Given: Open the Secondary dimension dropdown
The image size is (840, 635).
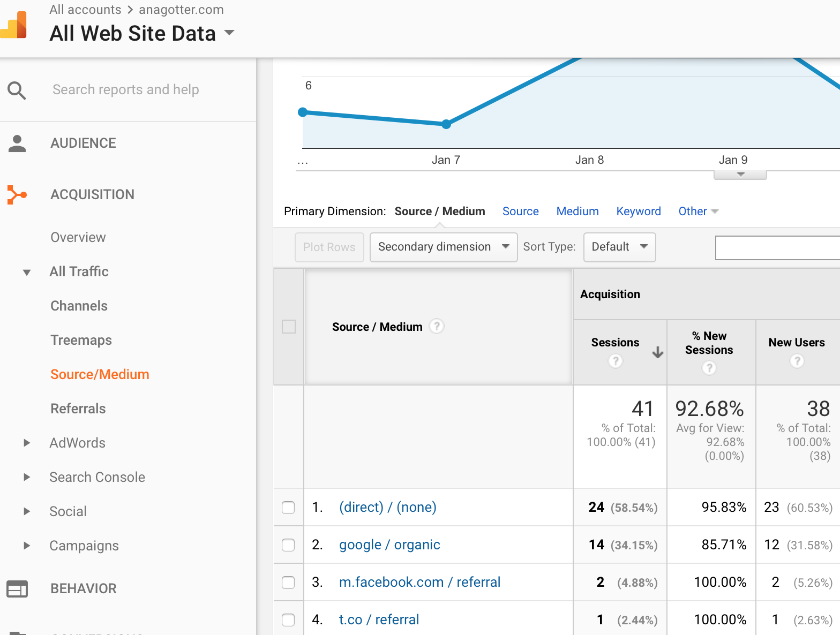Looking at the screenshot, I should coord(444,247).
